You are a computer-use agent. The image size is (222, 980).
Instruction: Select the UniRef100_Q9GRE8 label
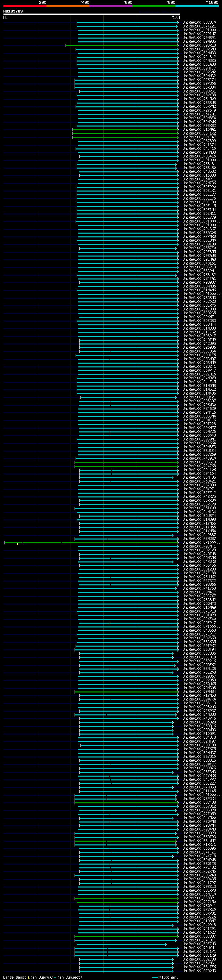199,45
